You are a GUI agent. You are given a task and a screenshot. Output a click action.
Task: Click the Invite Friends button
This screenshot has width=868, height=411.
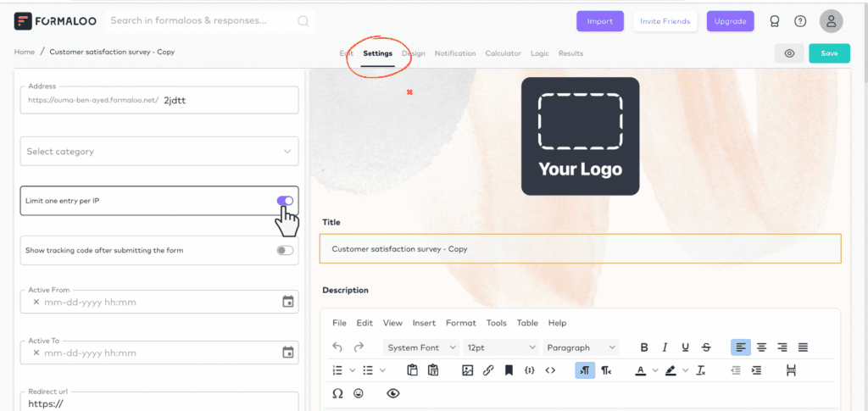point(665,21)
